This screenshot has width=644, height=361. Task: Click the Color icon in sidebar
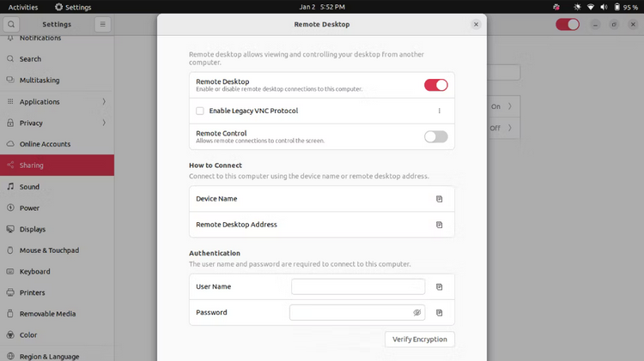click(x=10, y=334)
